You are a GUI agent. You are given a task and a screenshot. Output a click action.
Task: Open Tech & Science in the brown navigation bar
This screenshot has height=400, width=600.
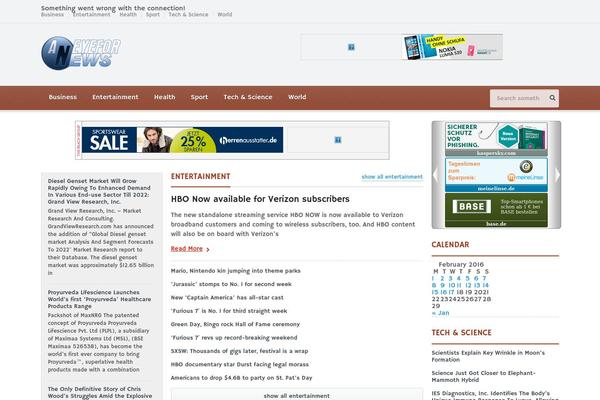click(x=248, y=97)
